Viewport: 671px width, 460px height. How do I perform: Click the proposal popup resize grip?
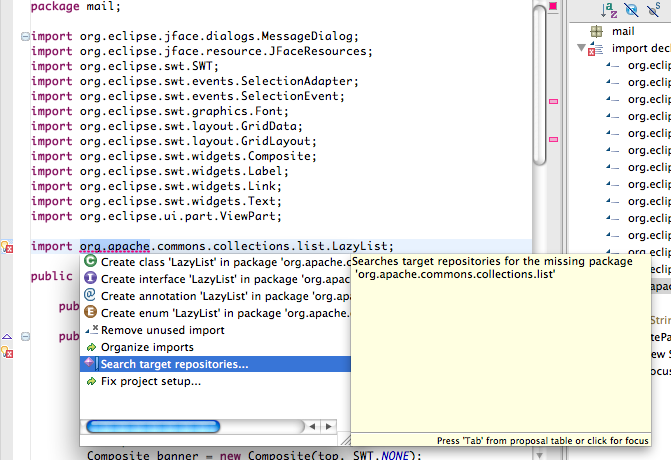(x=345, y=439)
